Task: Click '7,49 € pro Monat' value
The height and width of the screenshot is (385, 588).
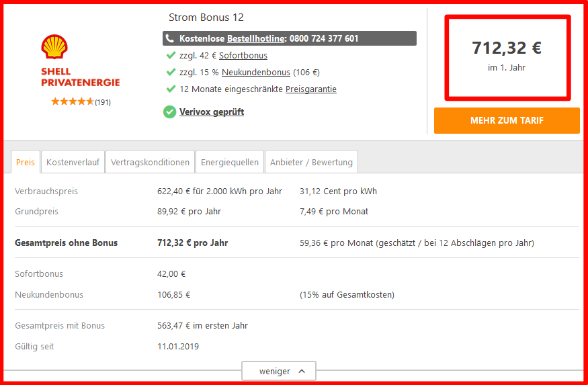Action: click(334, 212)
